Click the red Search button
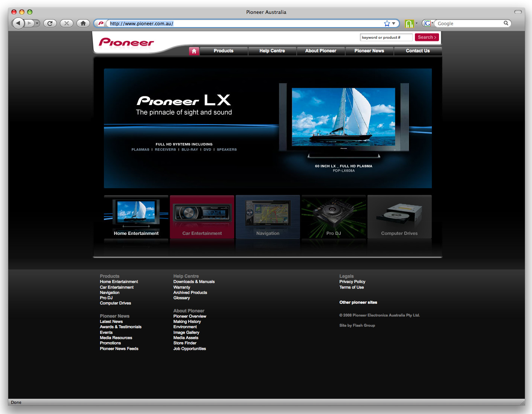Viewport: 532px width, 414px height. [427, 37]
